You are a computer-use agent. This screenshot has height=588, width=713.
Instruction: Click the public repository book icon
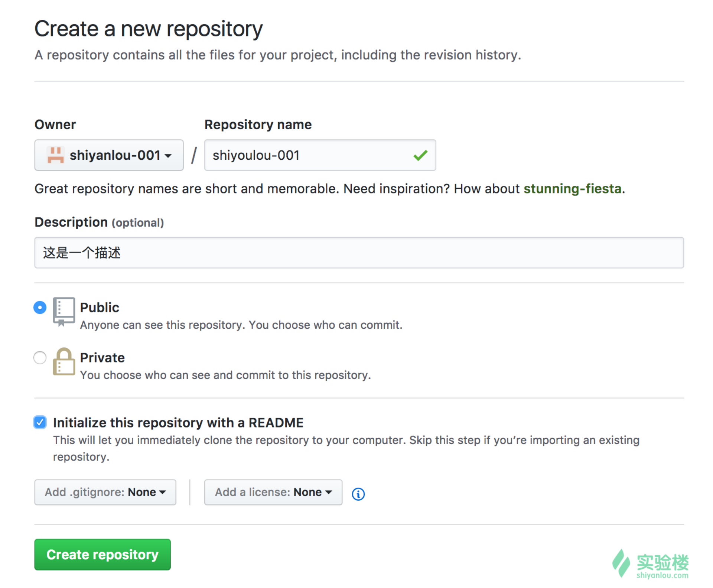64,311
